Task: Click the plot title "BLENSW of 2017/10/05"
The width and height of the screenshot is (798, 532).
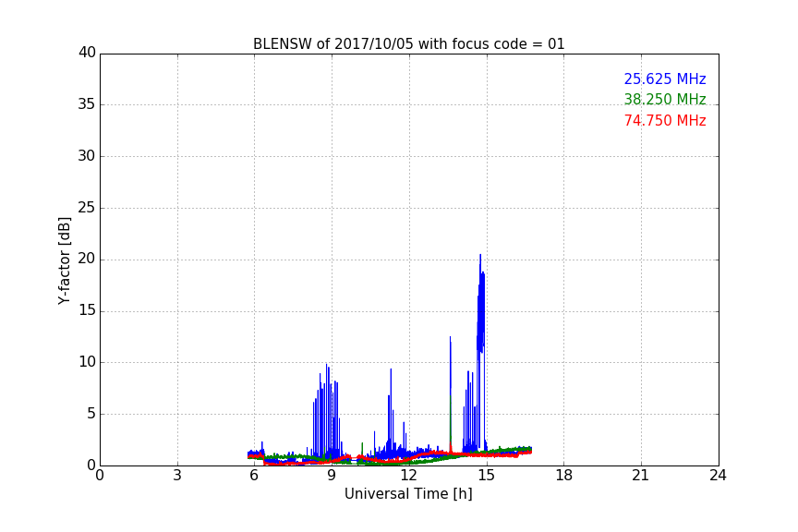Action: [x=408, y=44]
